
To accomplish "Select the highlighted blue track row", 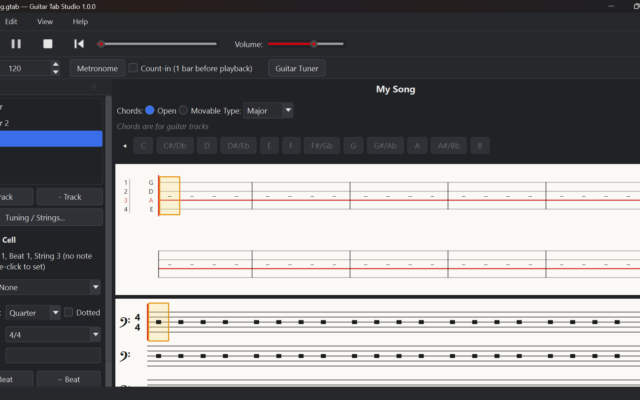I will click(51, 139).
